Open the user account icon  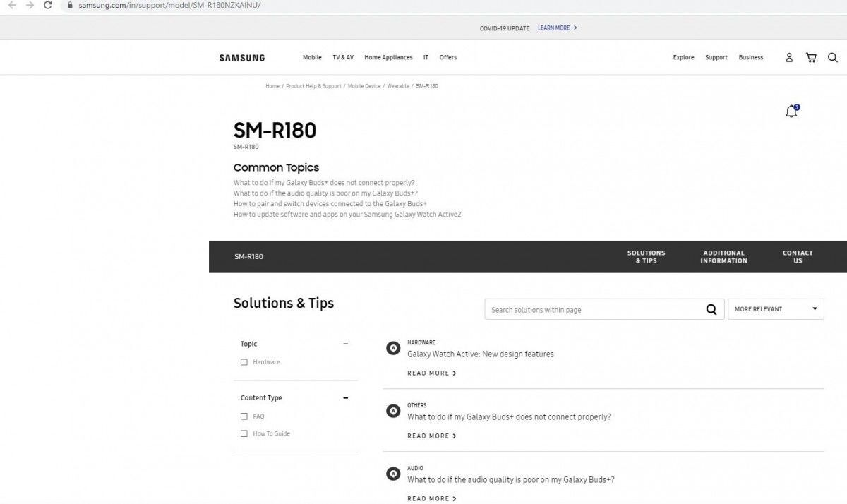789,58
